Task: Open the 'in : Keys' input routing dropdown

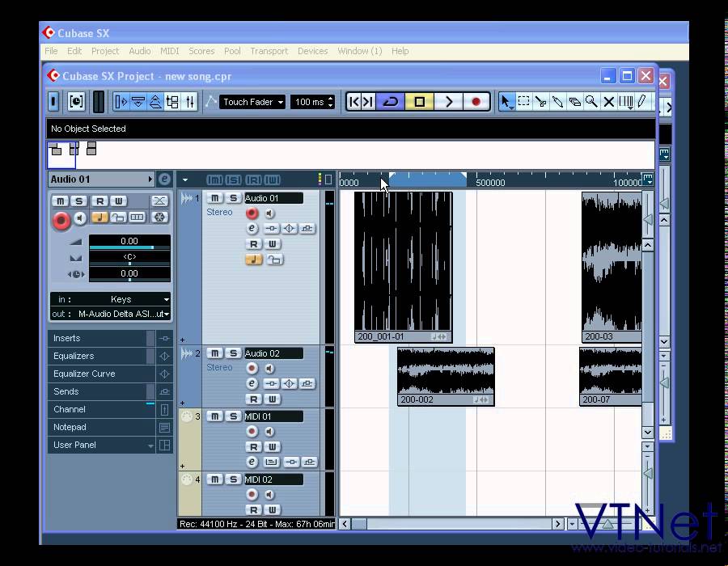Action: coord(111,299)
